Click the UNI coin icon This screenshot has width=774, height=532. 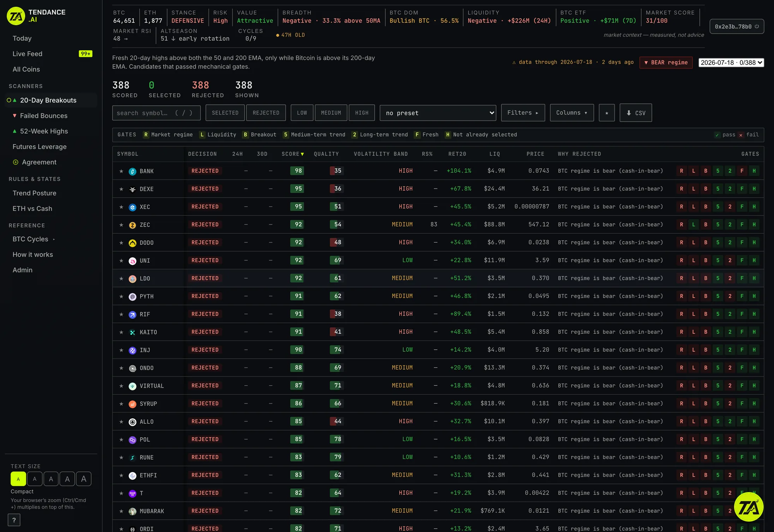point(132,261)
